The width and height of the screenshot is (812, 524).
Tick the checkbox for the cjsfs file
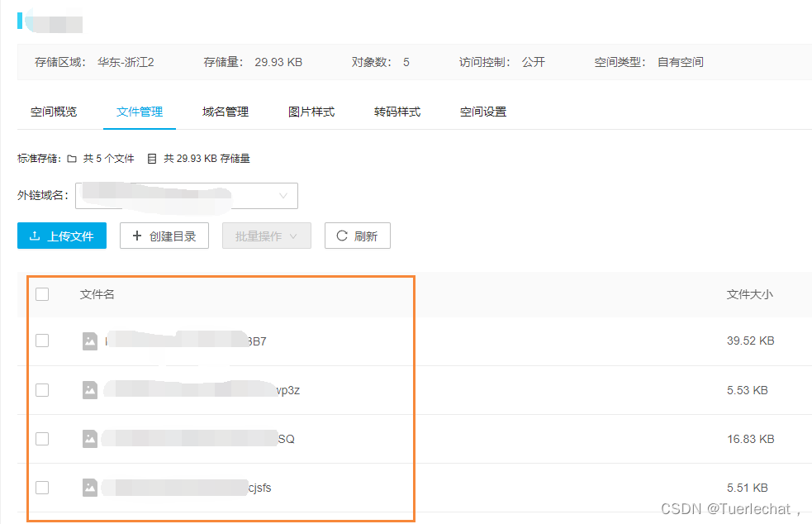(x=42, y=488)
